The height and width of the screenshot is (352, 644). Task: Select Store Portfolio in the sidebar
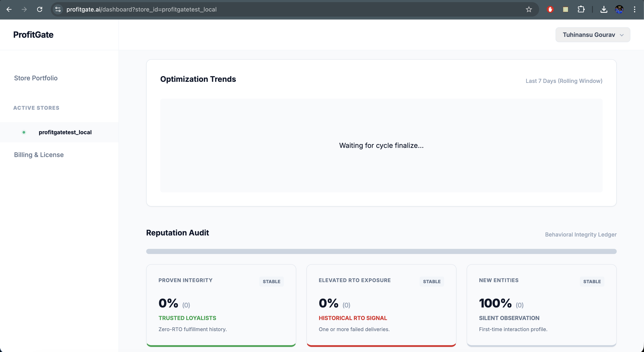36,78
